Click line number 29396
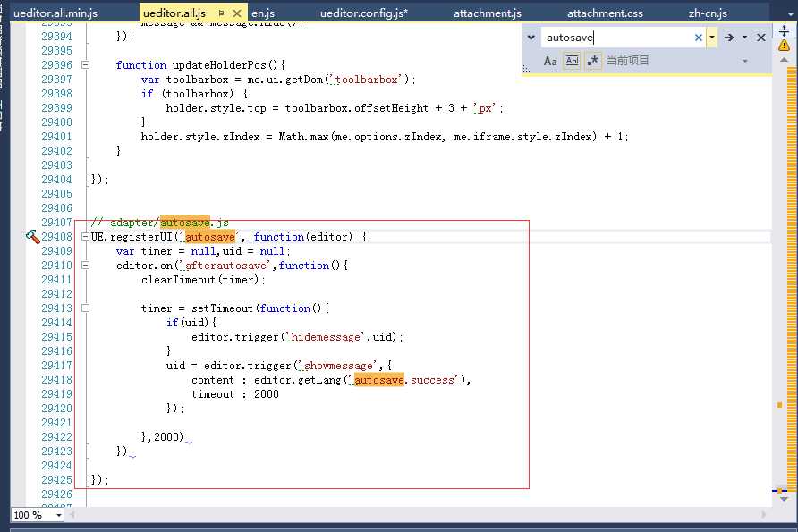This screenshot has width=798, height=532. click(x=56, y=65)
